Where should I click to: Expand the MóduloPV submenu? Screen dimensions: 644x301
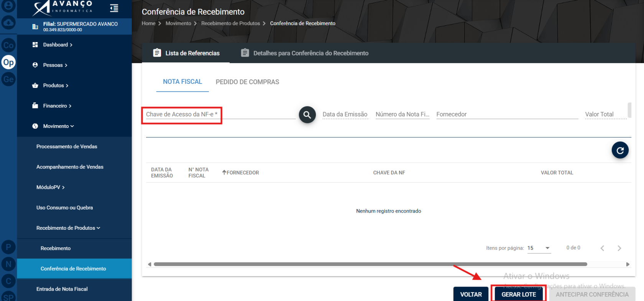coord(51,187)
